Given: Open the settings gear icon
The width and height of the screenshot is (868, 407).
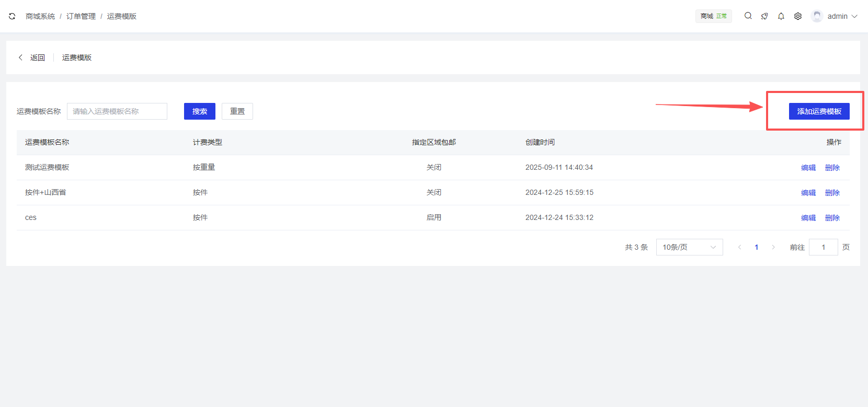Looking at the screenshot, I should tap(798, 16).
